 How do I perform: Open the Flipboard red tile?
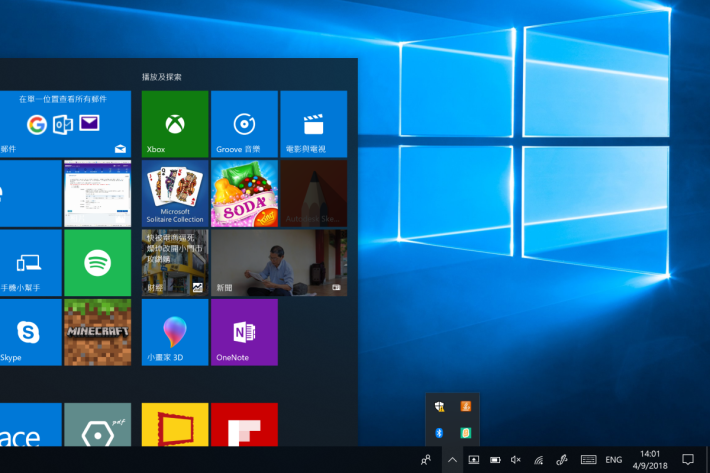[x=244, y=425]
